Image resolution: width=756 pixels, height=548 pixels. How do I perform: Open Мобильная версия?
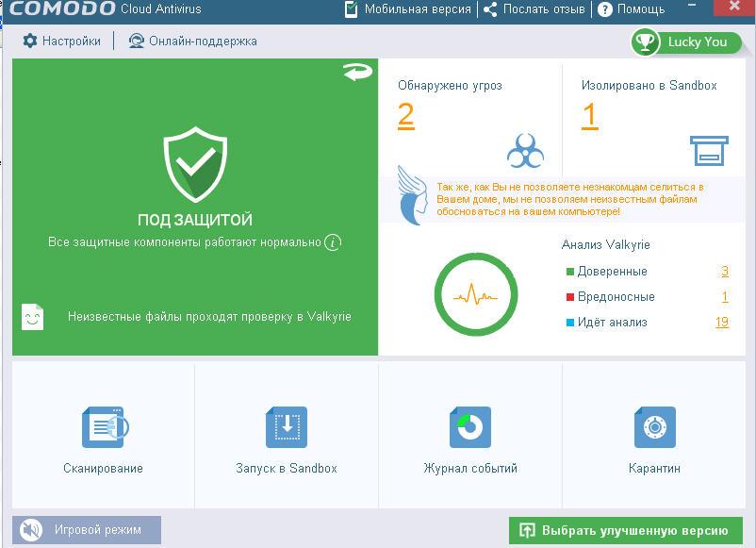408,9
